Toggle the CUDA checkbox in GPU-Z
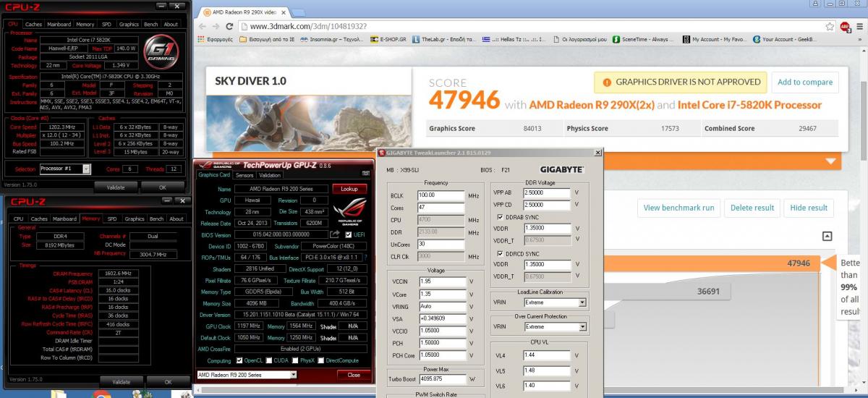This screenshot has width=868, height=398. click(x=270, y=360)
